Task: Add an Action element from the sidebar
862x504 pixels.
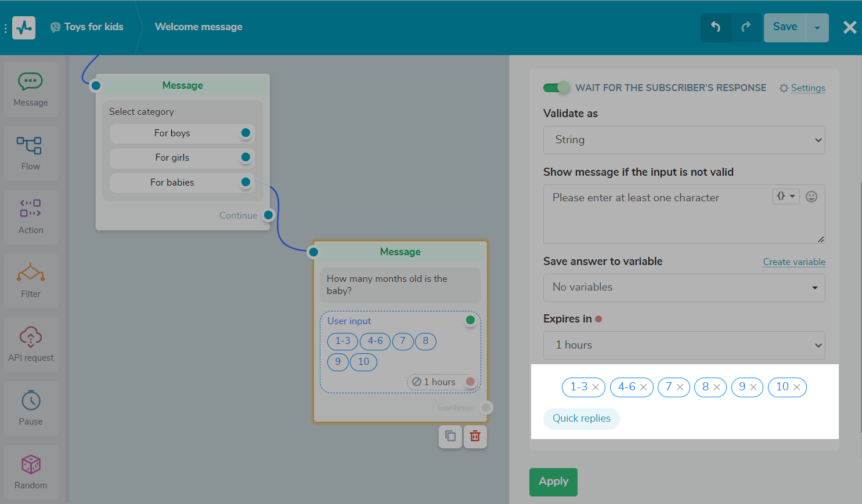Action: (x=31, y=217)
